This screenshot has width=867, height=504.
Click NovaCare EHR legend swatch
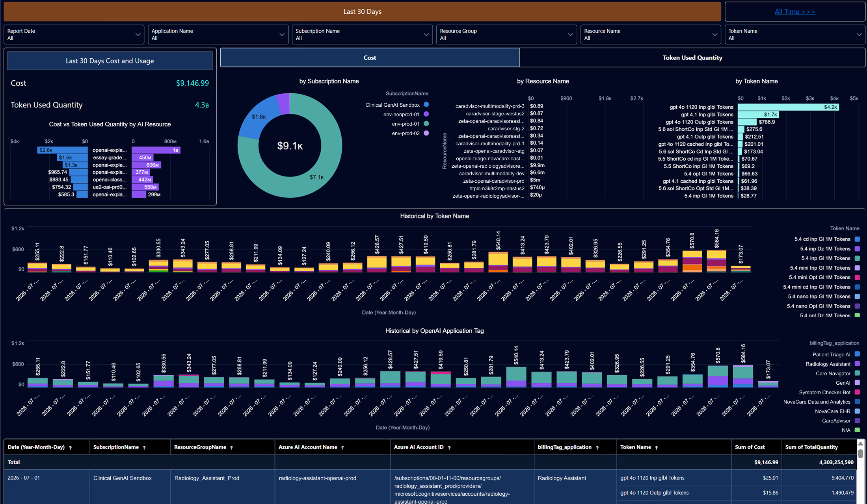857,411
